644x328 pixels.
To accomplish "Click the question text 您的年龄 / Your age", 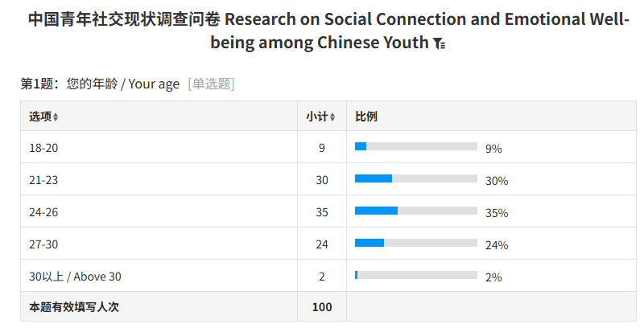I will point(123,84).
